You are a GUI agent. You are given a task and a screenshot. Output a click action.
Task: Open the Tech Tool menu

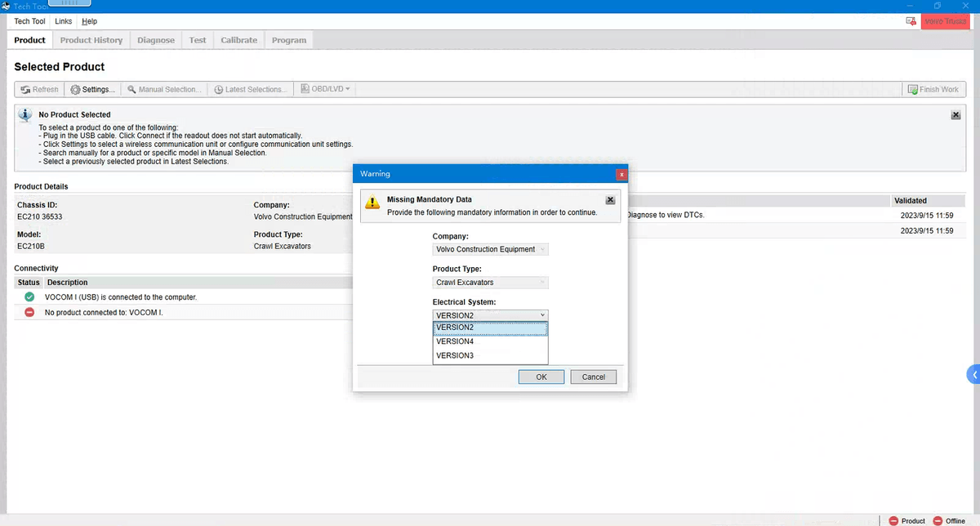tap(29, 21)
